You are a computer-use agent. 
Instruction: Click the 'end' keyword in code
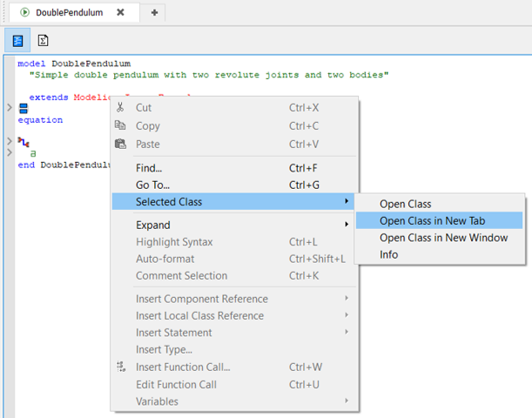tap(26, 165)
